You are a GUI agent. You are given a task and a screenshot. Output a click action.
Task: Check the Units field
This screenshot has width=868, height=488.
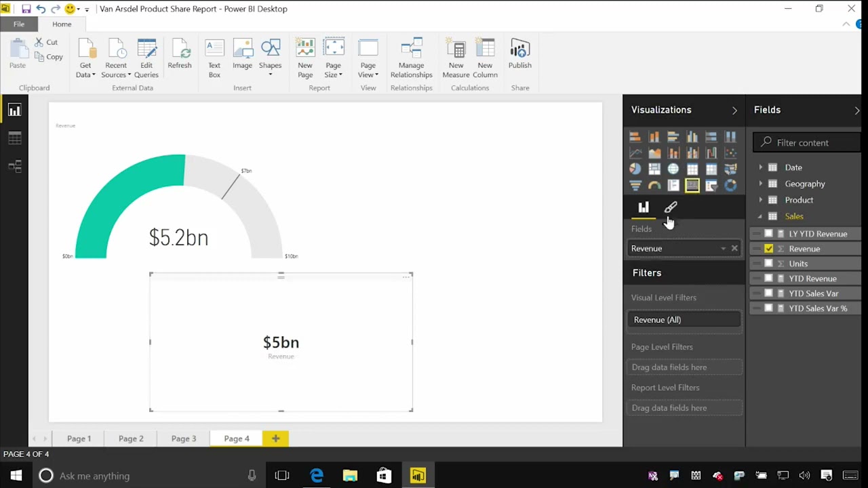tap(768, 264)
